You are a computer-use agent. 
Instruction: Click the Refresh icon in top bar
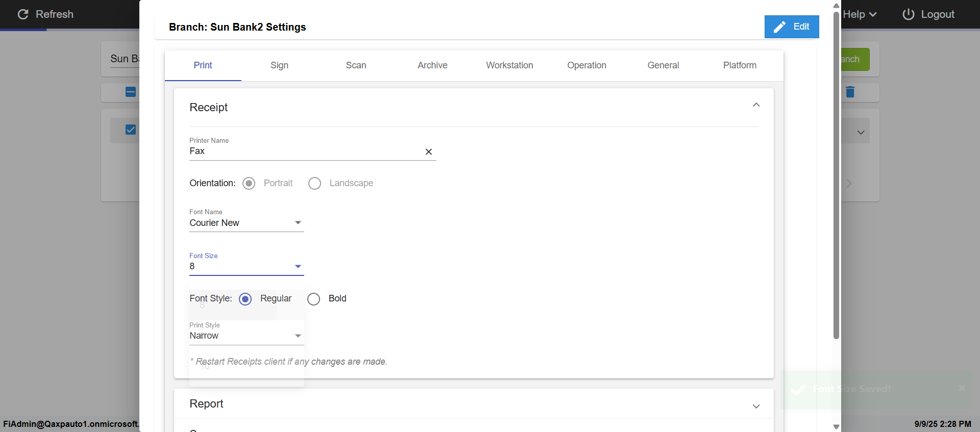pyautogui.click(x=23, y=14)
